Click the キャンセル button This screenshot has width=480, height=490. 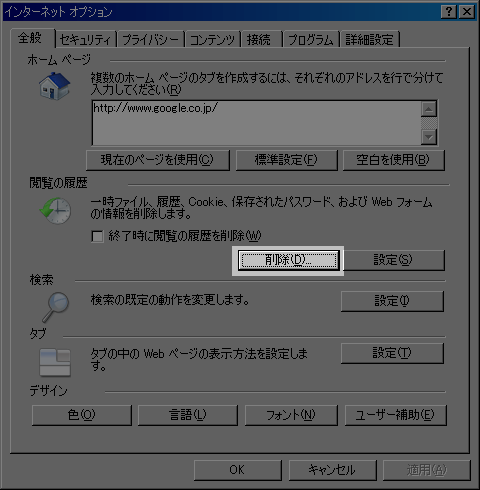(332, 470)
